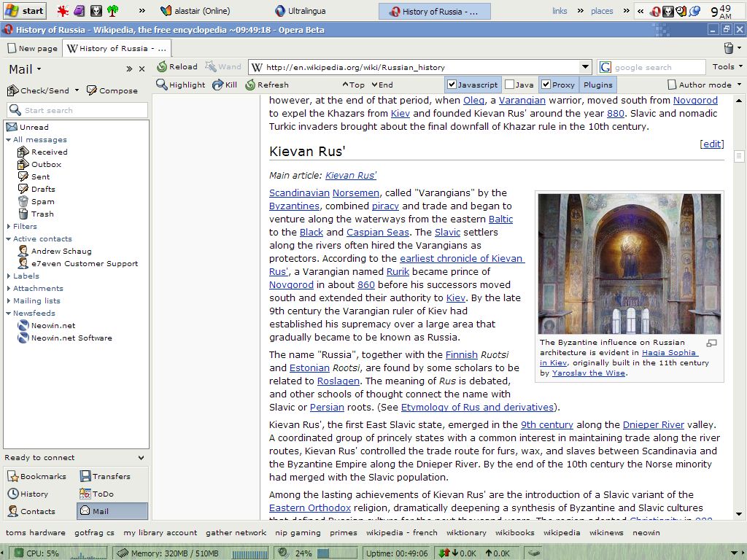The height and width of the screenshot is (560, 747).
Task: Switch to the History of Russia tab
Action: coord(117,49)
